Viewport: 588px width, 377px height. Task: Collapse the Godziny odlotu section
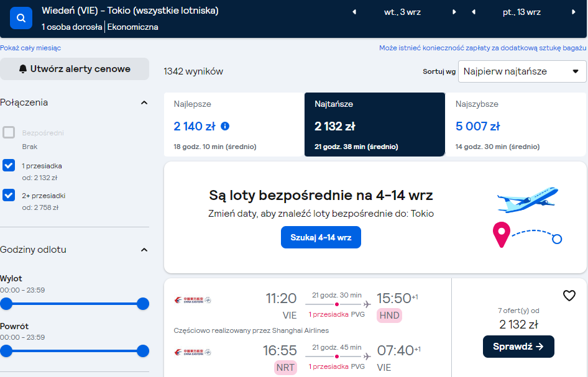(144, 250)
